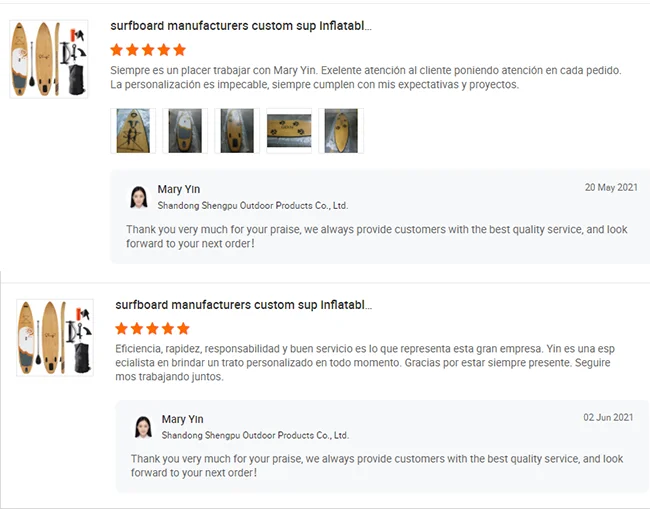Open the third review photo thumbnail
Image resolution: width=650 pixels, height=509 pixels.
(x=237, y=131)
